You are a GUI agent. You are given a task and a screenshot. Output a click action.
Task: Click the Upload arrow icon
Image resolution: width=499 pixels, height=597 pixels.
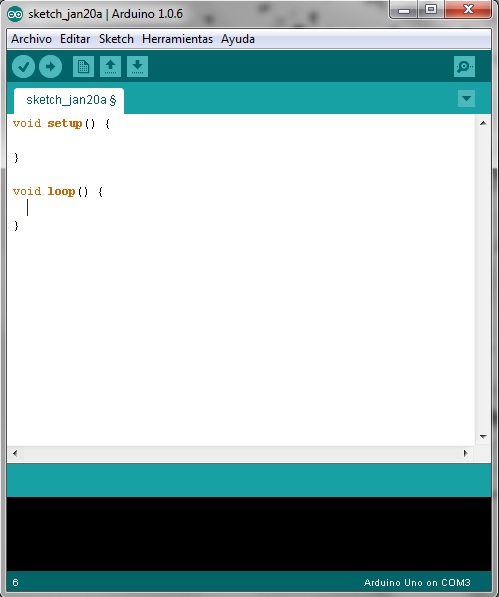(x=51, y=67)
